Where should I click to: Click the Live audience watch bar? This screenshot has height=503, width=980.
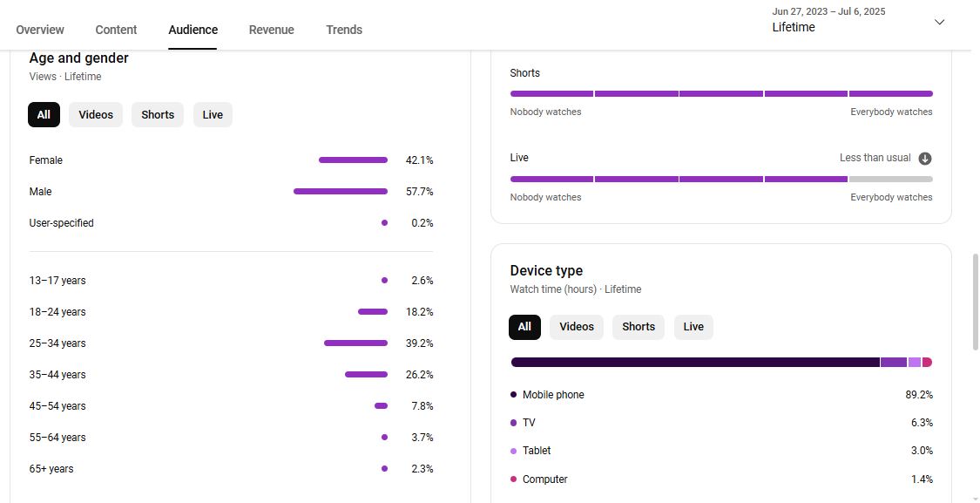[721, 180]
